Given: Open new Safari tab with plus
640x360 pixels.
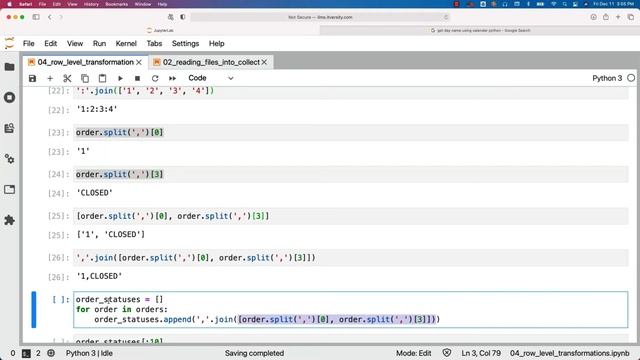Looking at the screenshot, I should click(x=618, y=17).
